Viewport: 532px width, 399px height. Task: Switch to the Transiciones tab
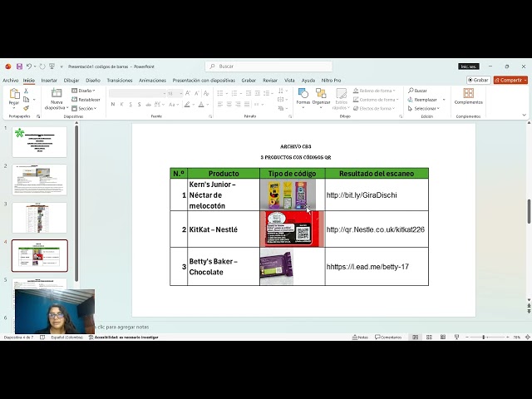(120, 81)
